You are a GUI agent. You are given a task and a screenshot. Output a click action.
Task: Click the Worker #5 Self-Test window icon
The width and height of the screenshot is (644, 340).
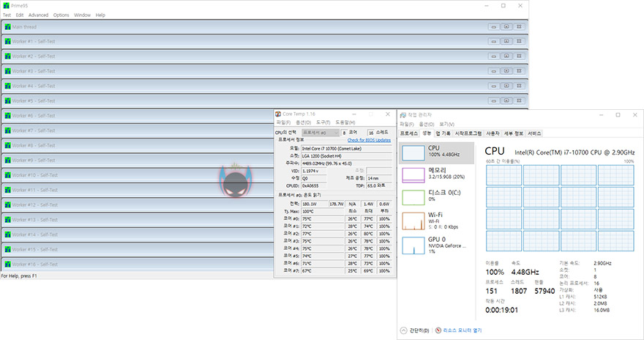pyautogui.click(x=7, y=100)
